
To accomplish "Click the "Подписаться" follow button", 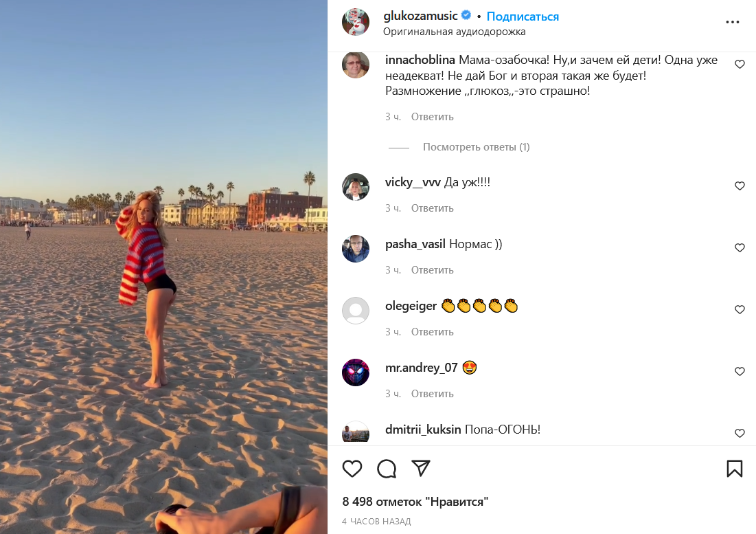I will pyautogui.click(x=523, y=16).
